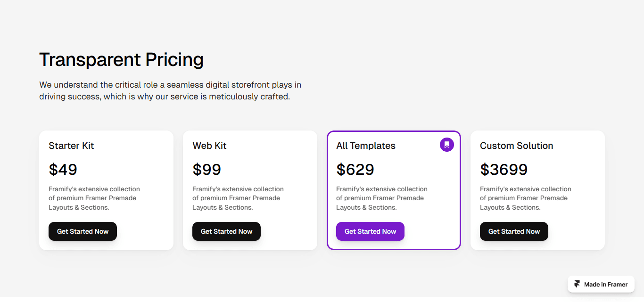Click the Starter Kit description text
This screenshot has height=302, width=644.
tap(94, 198)
